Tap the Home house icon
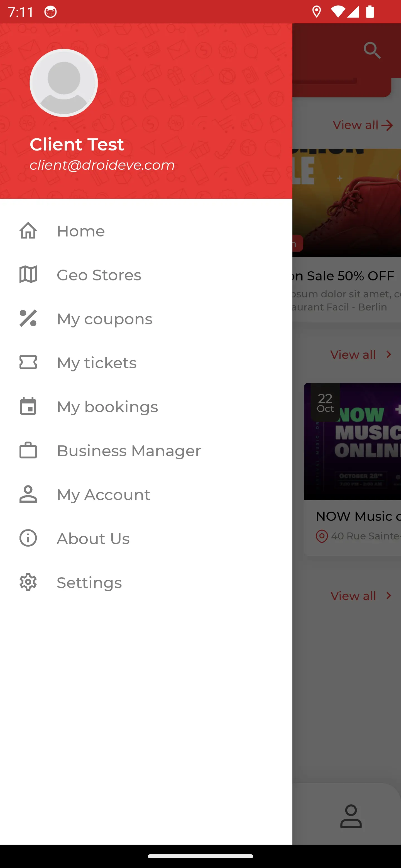 [28, 231]
